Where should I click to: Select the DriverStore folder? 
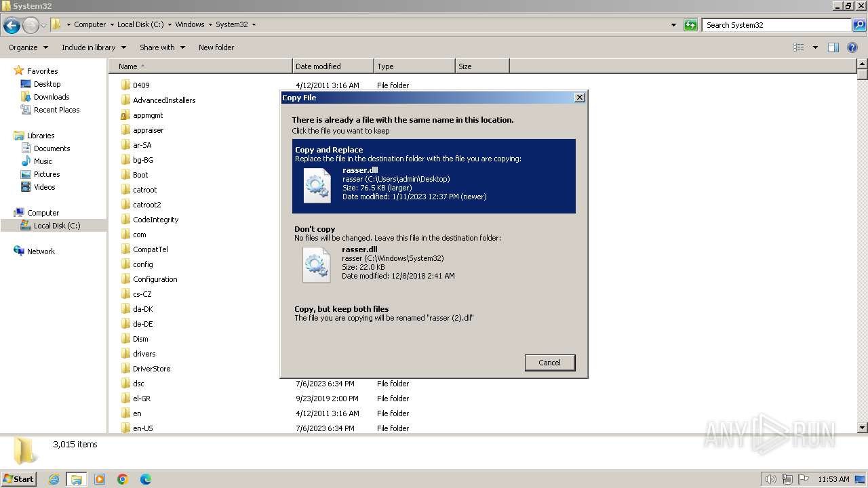pyautogui.click(x=151, y=369)
